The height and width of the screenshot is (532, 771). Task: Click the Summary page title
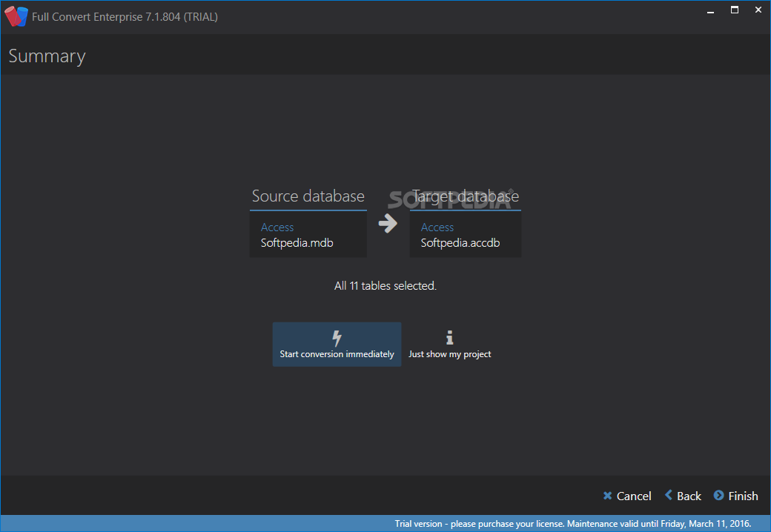47,56
